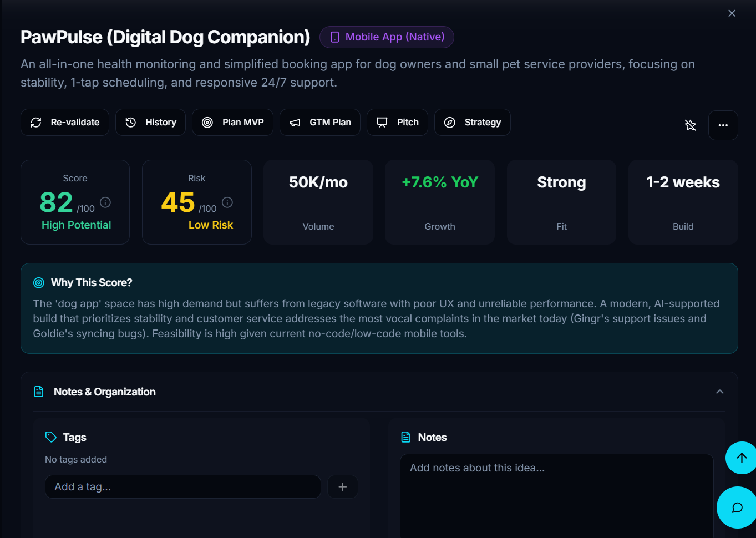Click the Notes & Organization document icon
This screenshot has width=756, height=538.
pos(39,392)
